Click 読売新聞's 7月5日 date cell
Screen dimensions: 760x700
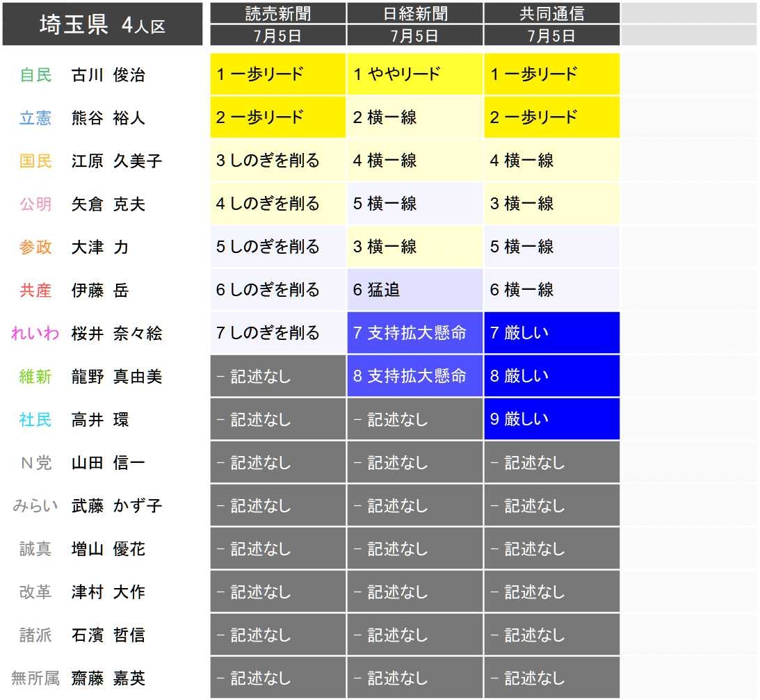277,35
